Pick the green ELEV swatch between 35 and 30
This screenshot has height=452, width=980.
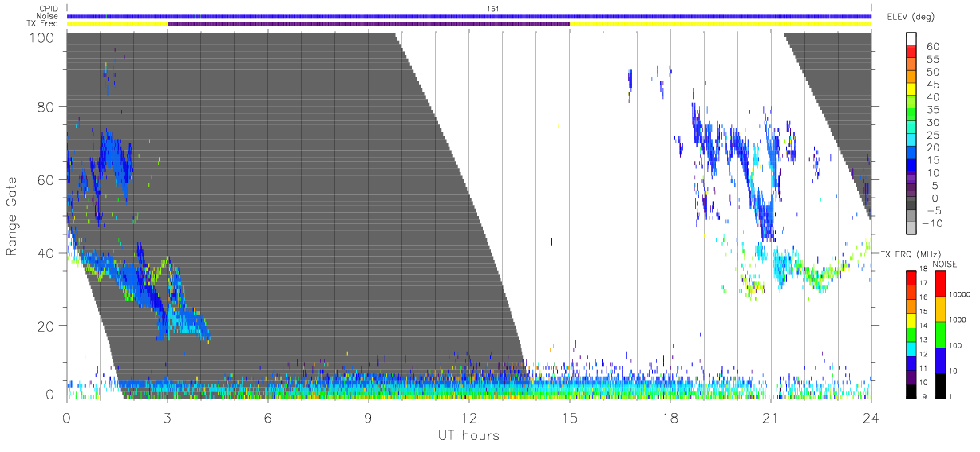(x=911, y=116)
